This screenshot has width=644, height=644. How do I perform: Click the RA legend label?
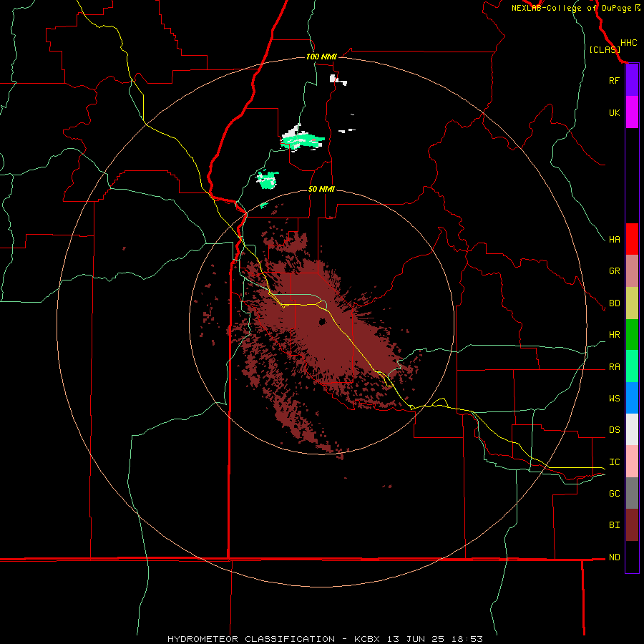[614, 367]
